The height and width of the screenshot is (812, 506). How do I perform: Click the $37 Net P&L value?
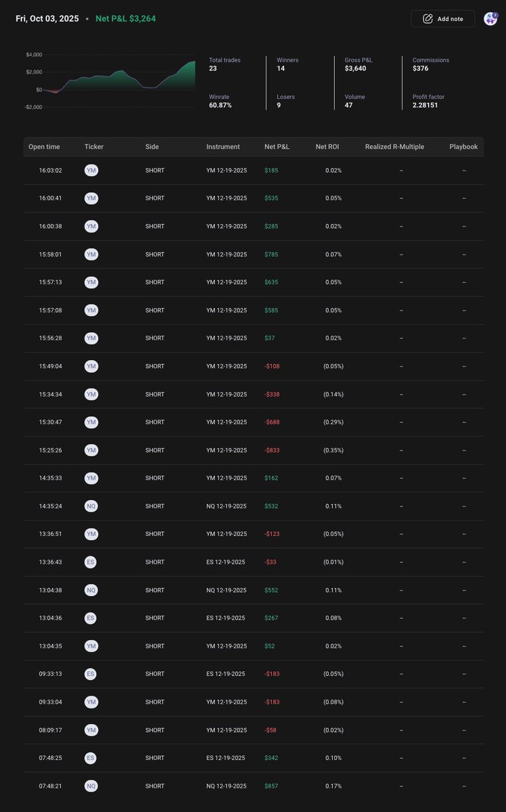270,338
